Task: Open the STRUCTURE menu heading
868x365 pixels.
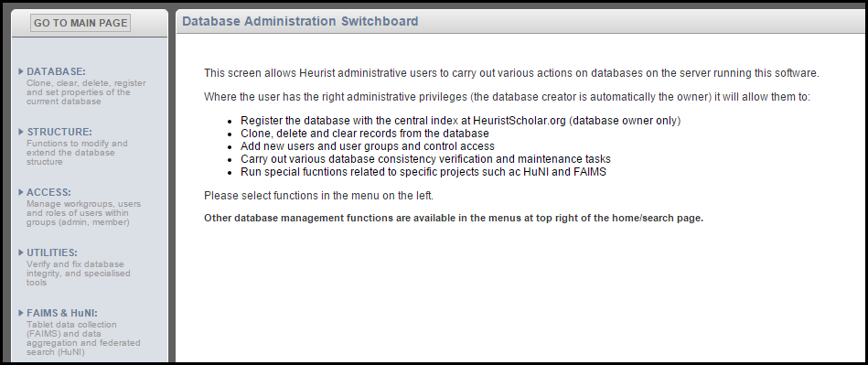Action: tap(59, 132)
